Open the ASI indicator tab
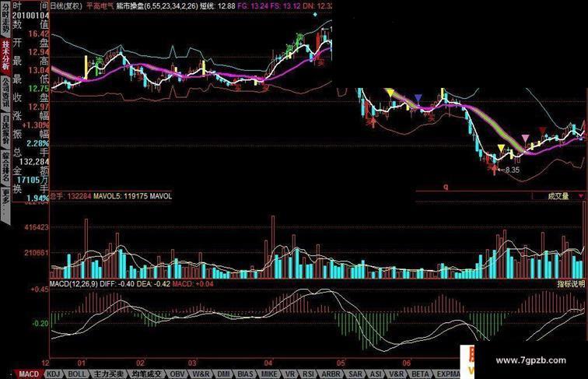Image resolution: width=588 pixels, height=379 pixels. [376, 374]
